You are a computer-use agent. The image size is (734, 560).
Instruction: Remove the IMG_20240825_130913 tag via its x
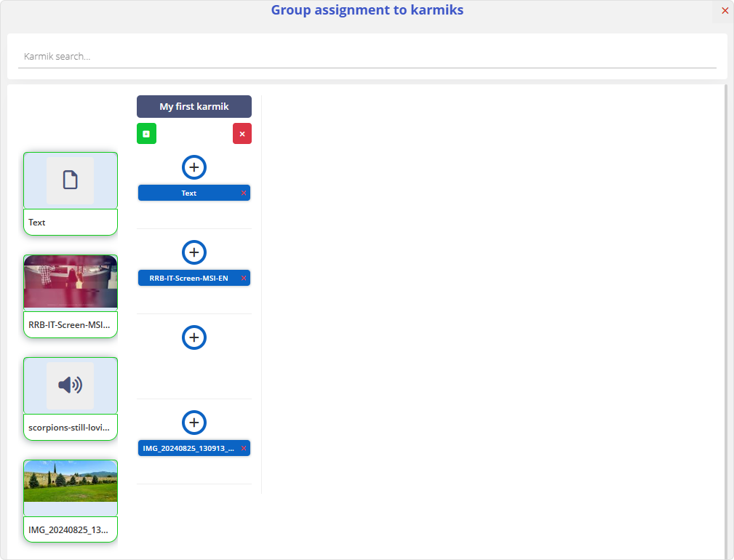point(244,448)
